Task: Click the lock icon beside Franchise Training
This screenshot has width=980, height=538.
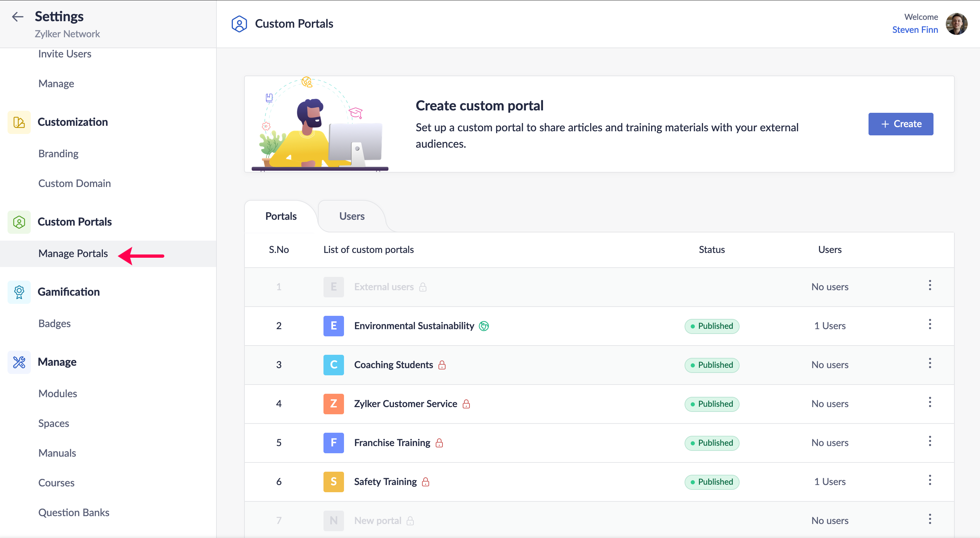Action: (439, 443)
